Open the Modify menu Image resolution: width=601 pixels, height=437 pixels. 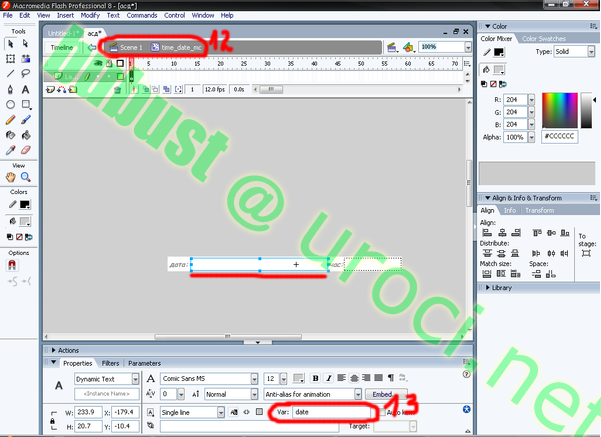tap(90, 15)
